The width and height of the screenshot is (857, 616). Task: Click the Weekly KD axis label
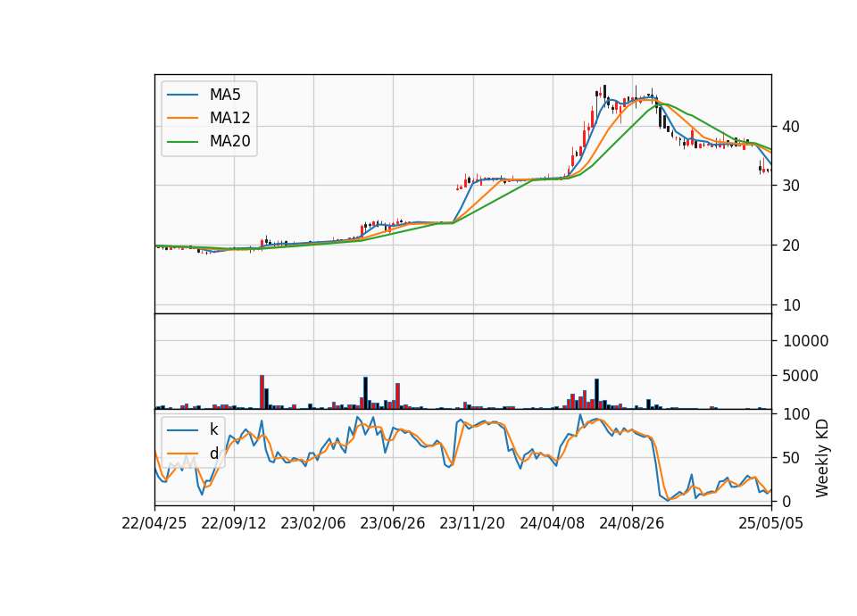coord(822,458)
